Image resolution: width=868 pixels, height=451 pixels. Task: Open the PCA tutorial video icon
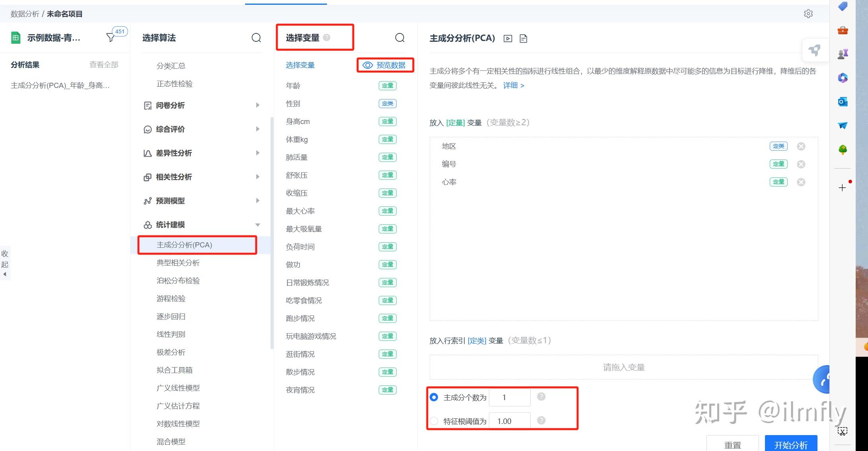tap(508, 38)
